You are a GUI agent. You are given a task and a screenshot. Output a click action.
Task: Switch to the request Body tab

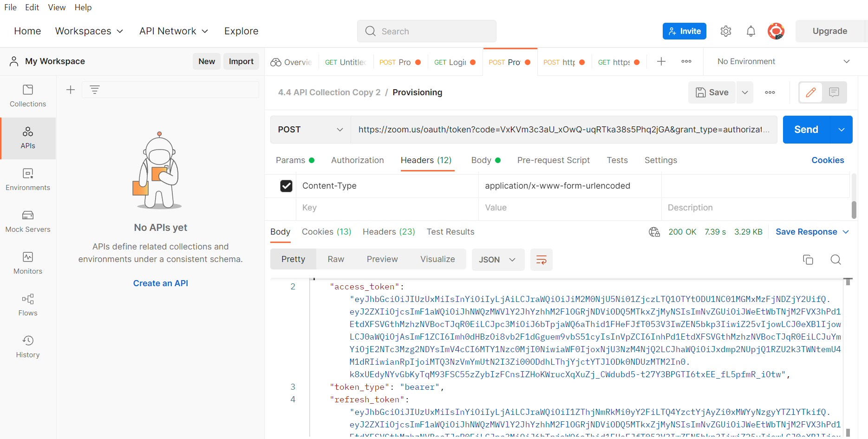[x=486, y=160]
